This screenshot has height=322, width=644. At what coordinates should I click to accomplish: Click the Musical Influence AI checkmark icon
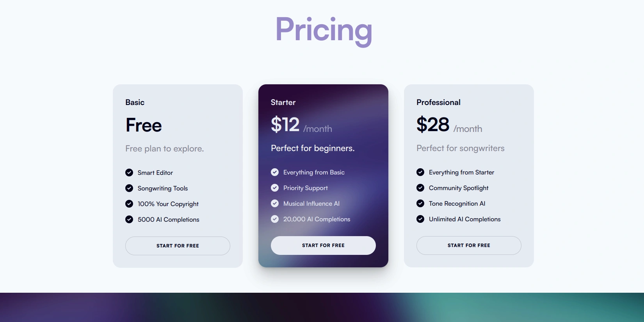275,203
